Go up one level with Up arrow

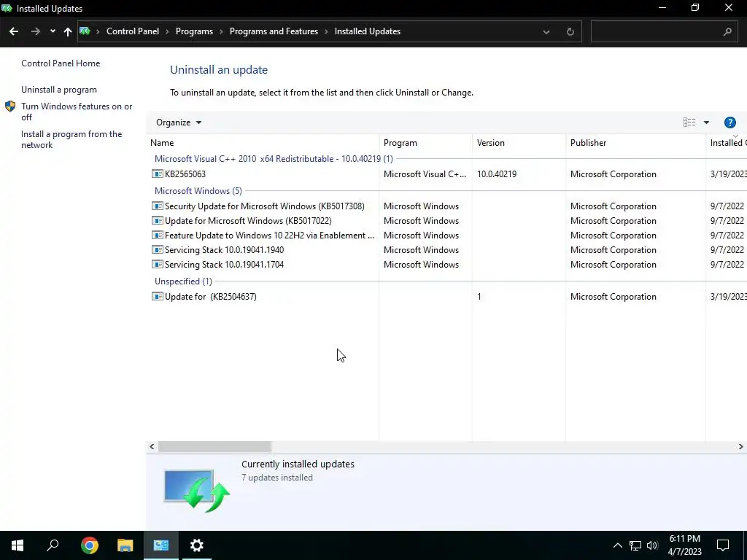pyautogui.click(x=68, y=31)
